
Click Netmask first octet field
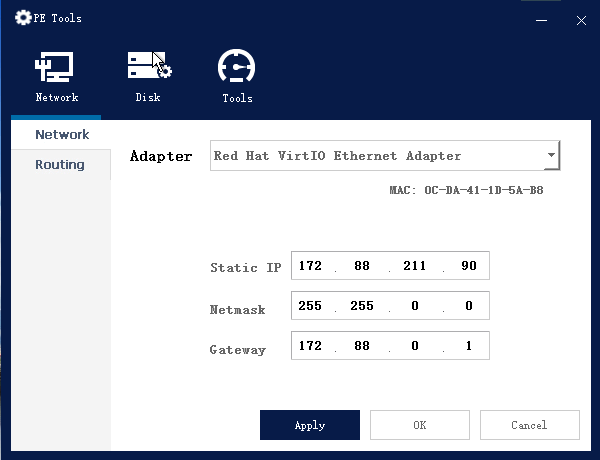[x=310, y=306]
